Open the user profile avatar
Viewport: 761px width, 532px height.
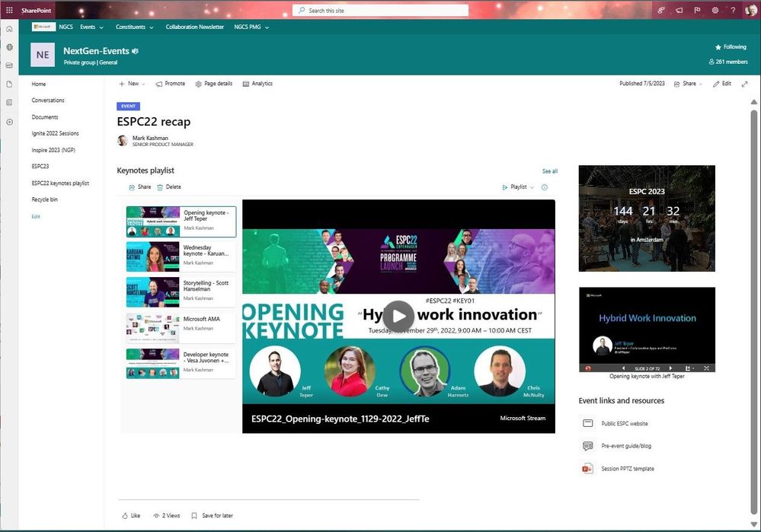coord(751,10)
